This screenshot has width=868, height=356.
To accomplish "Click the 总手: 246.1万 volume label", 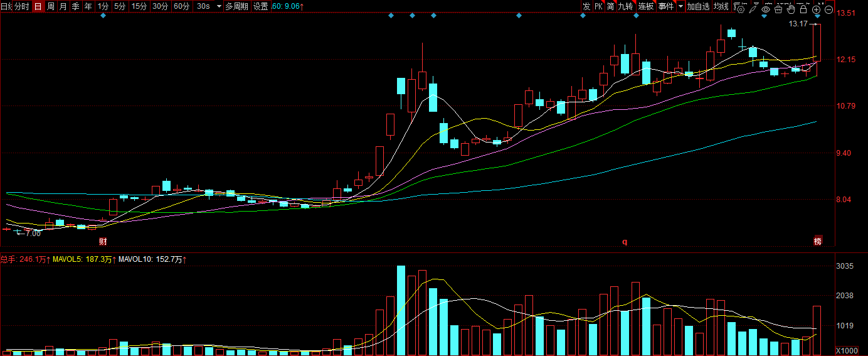I will 25,259.
